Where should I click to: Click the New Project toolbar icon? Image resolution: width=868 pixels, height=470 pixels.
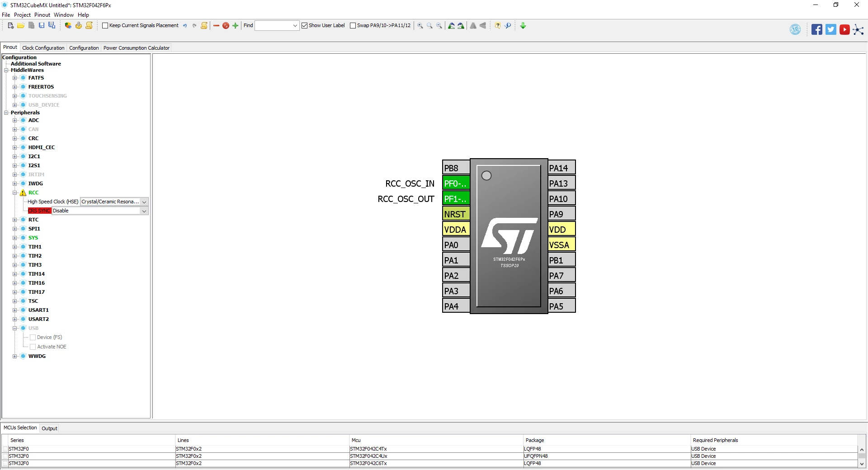(11, 26)
